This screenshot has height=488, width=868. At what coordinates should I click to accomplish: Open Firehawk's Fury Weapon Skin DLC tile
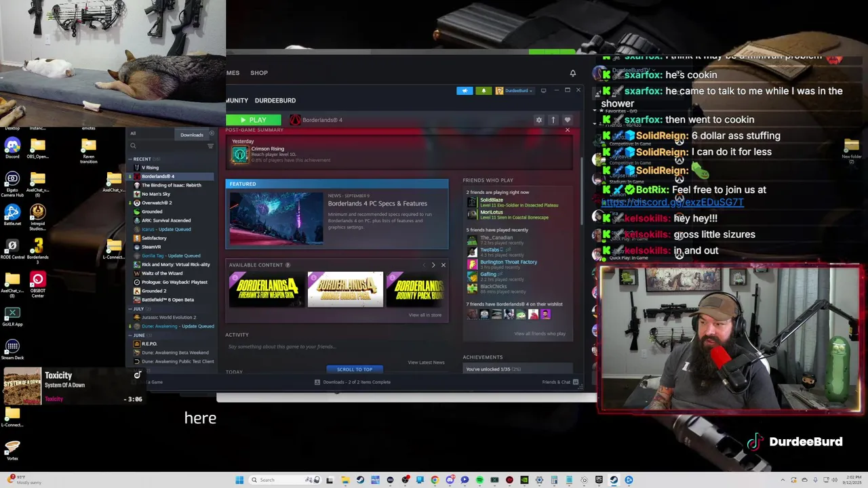click(267, 289)
